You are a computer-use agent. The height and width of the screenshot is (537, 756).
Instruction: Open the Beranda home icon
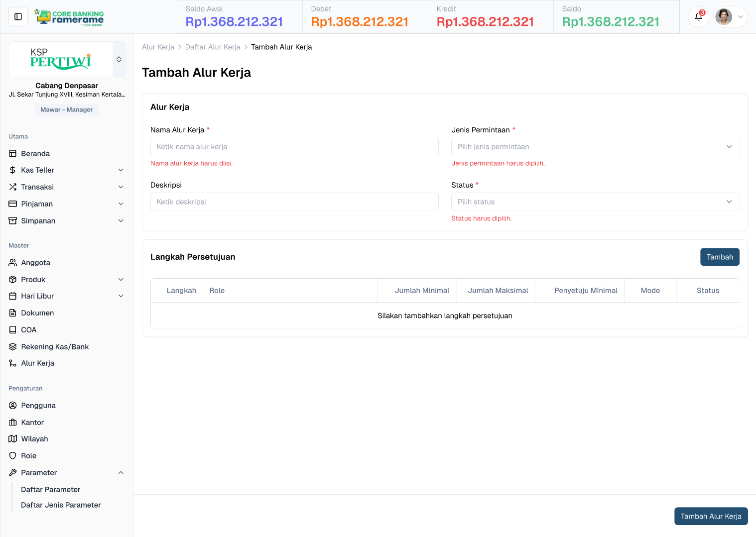tap(12, 153)
